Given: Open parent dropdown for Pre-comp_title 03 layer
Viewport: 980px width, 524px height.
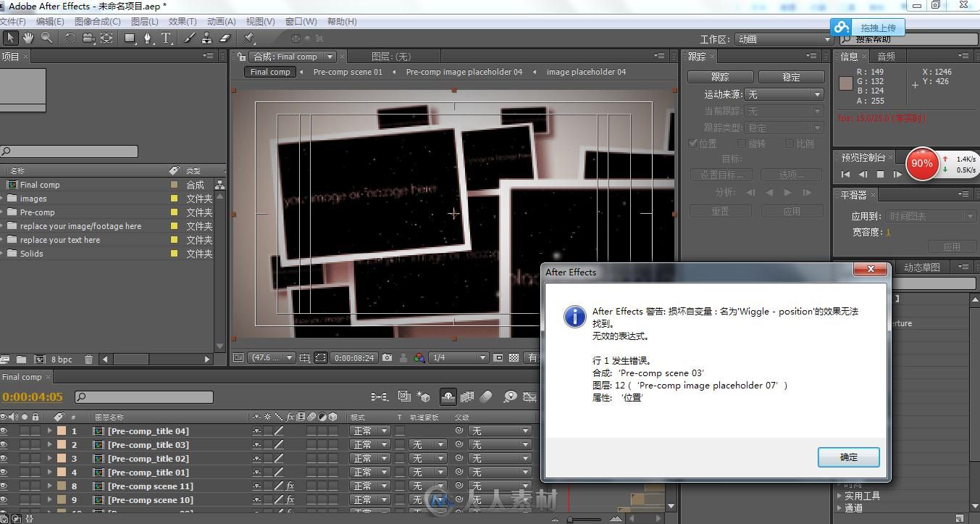Looking at the screenshot, I should [500, 445].
